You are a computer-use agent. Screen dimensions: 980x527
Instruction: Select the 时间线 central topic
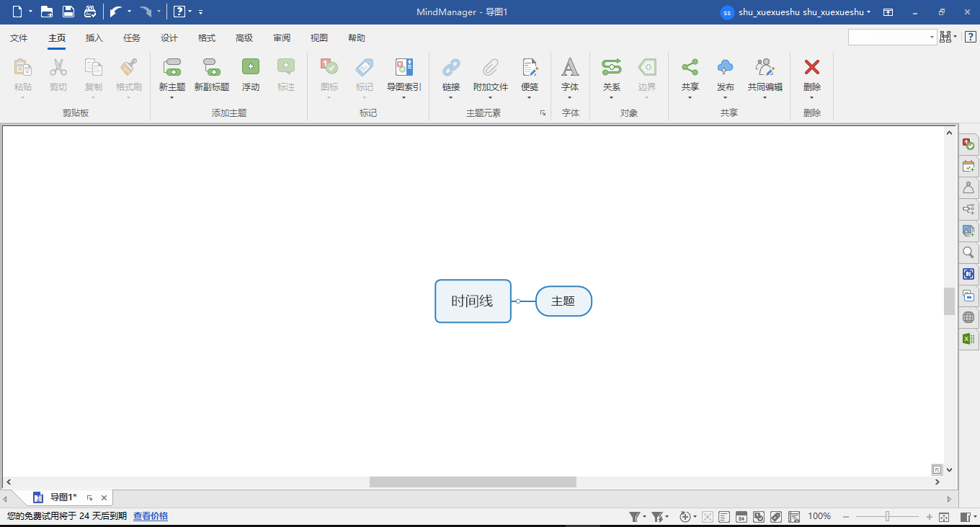pyautogui.click(x=473, y=301)
